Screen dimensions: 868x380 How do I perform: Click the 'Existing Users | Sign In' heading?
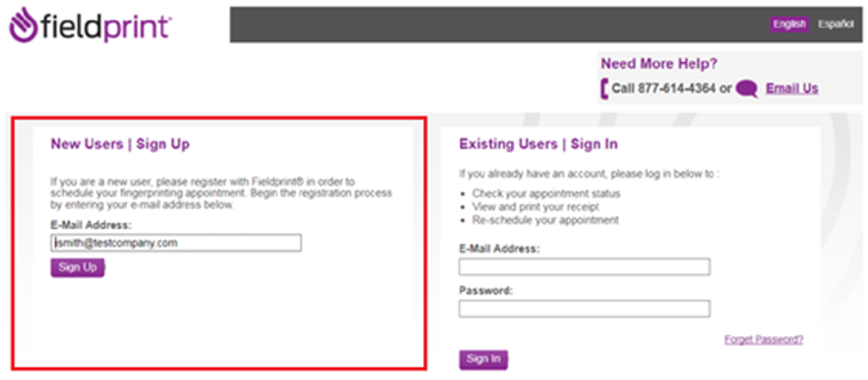tap(538, 144)
